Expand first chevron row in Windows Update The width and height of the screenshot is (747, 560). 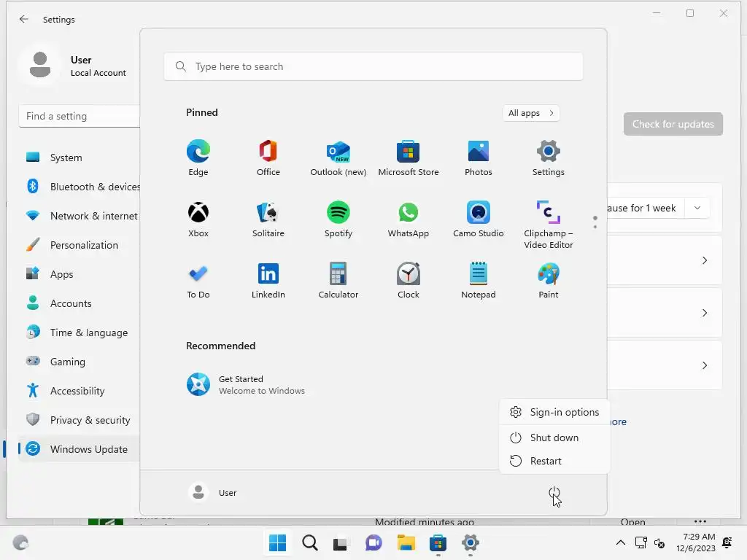(x=705, y=260)
